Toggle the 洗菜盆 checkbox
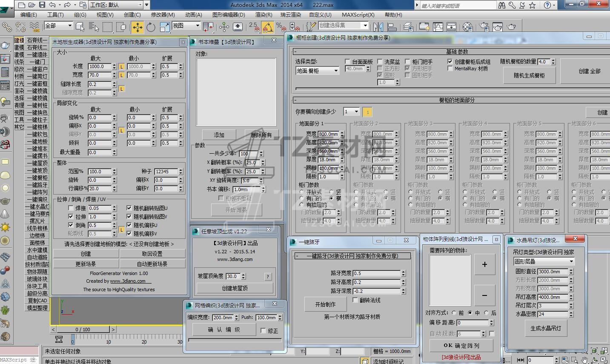The image size is (610, 364). click(380, 62)
